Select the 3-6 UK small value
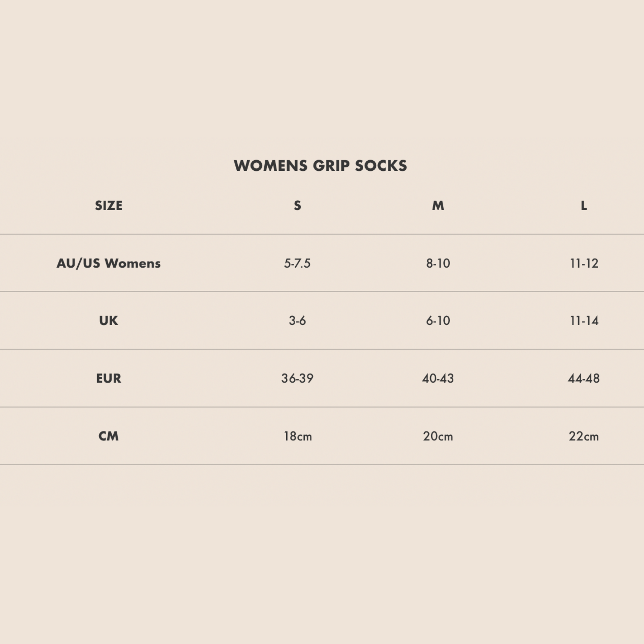644x644 pixels. 297,321
